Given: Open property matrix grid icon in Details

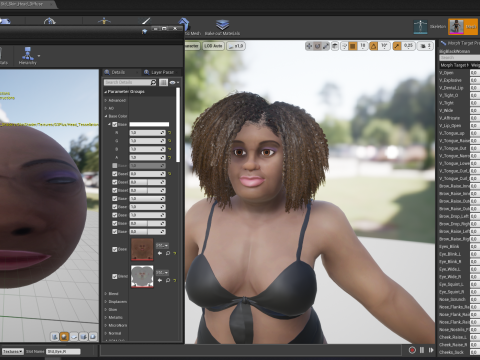Looking at the screenshot, I should click(163, 82).
